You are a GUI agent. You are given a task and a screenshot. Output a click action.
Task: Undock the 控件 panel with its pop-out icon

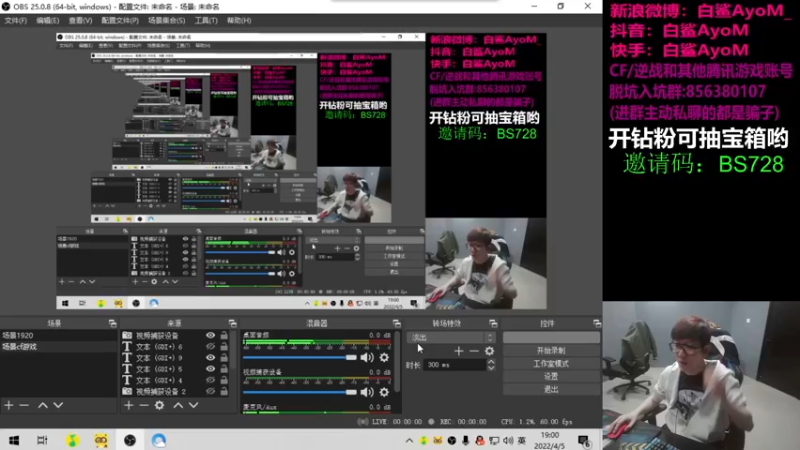597,323
